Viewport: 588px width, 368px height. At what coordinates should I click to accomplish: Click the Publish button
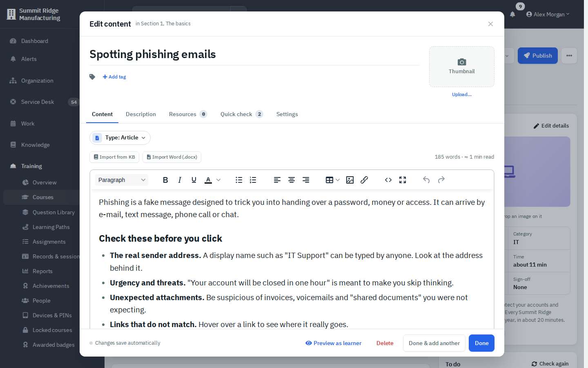pos(538,56)
